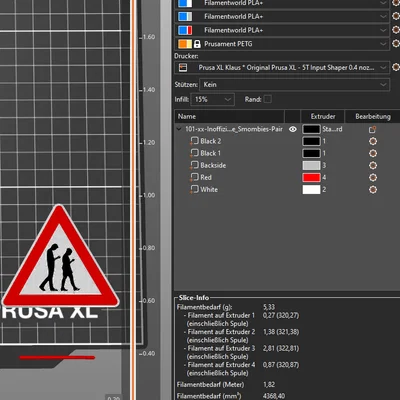This screenshot has height=400, width=400.
Task: Click the 1.00 layer height tick
Action: (x=147, y=195)
